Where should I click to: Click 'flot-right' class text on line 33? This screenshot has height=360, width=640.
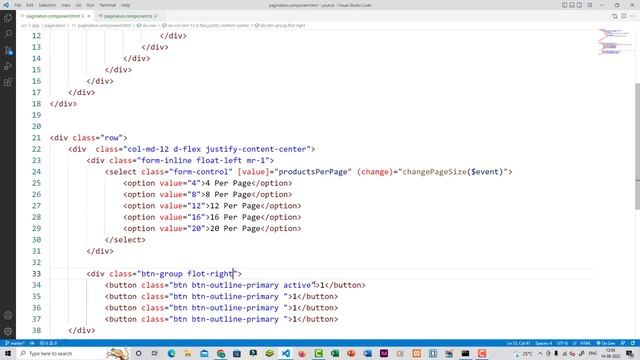[210, 273]
